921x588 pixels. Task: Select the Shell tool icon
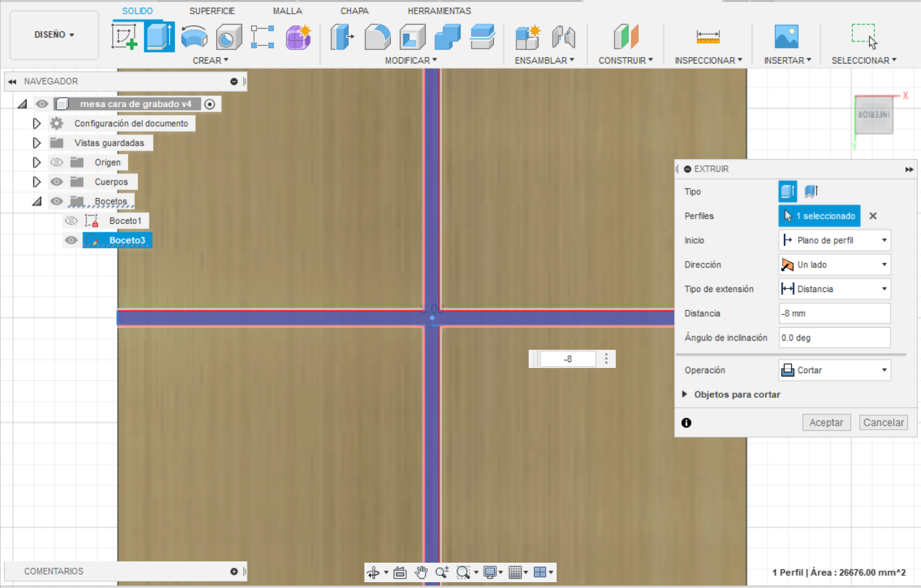coord(412,37)
